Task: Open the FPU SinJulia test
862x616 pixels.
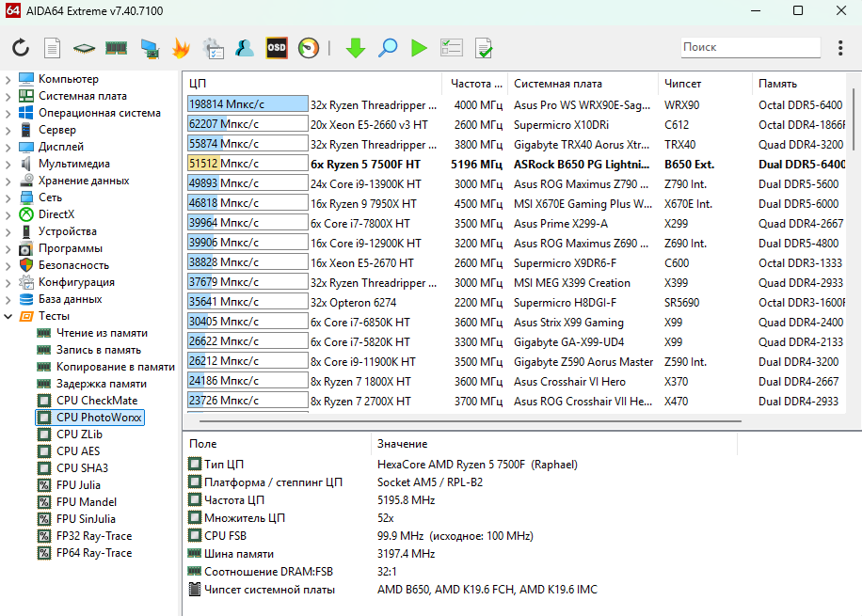Action: tap(86, 519)
